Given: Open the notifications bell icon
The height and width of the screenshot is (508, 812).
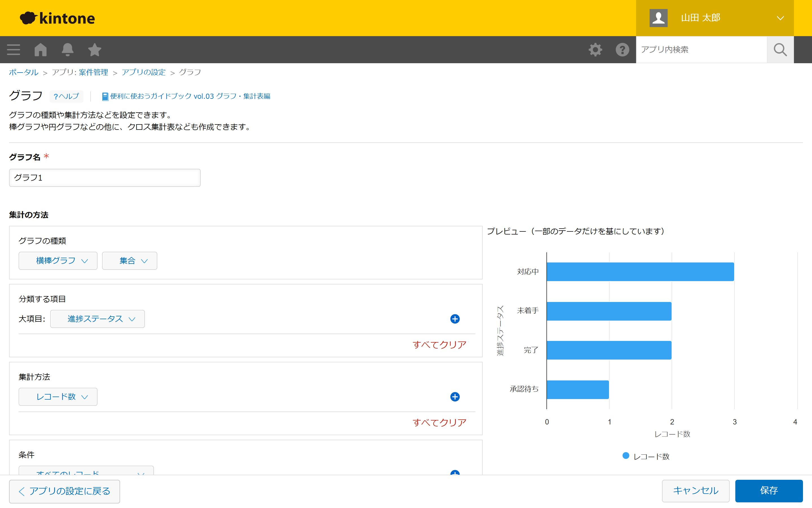Looking at the screenshot, I should pos(67,50).
